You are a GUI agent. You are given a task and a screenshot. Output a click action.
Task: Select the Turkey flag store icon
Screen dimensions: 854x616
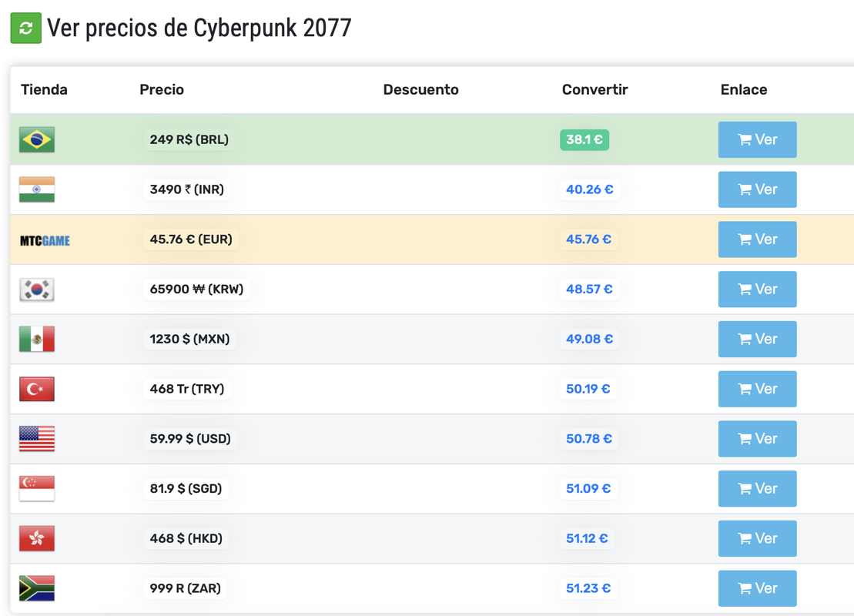click(x=36, y=389)
